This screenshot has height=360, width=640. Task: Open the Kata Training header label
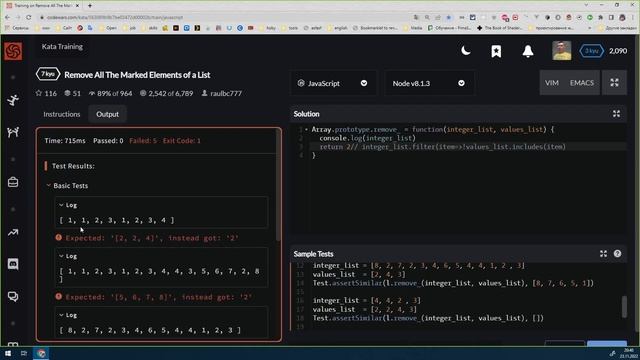[x=62, y=47]
